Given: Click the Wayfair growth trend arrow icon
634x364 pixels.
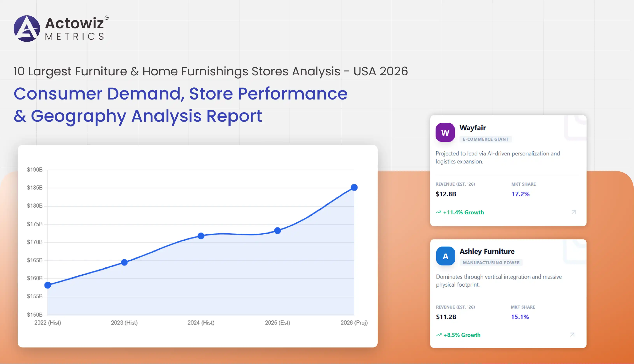Looking at the screenshot, I should (x=438, y=212).
